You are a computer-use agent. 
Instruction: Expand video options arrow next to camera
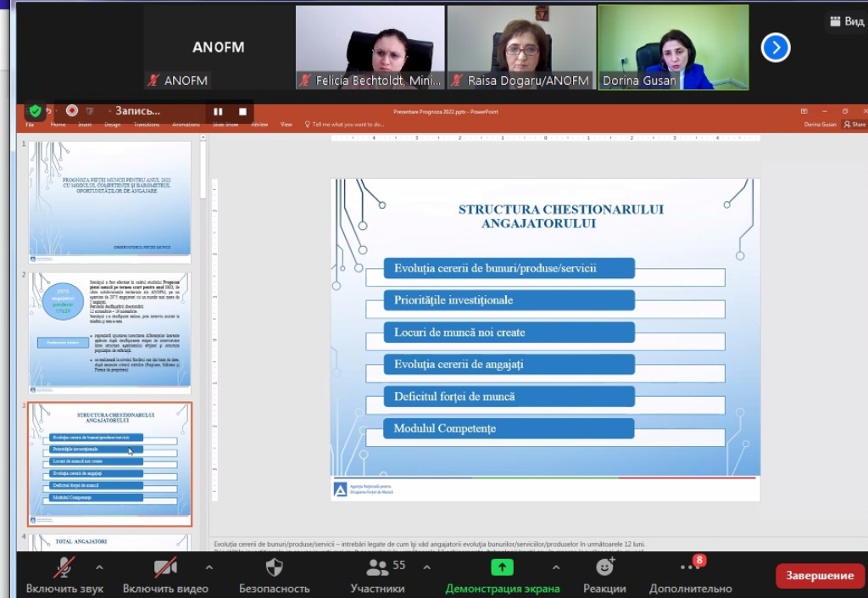(x=209, y=567)
